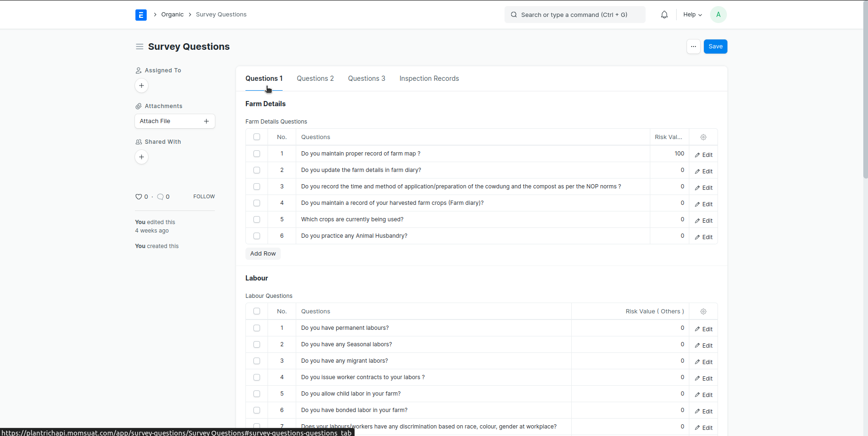
Task: Click Add Row under Farm Details
Action: pos(263,254)
